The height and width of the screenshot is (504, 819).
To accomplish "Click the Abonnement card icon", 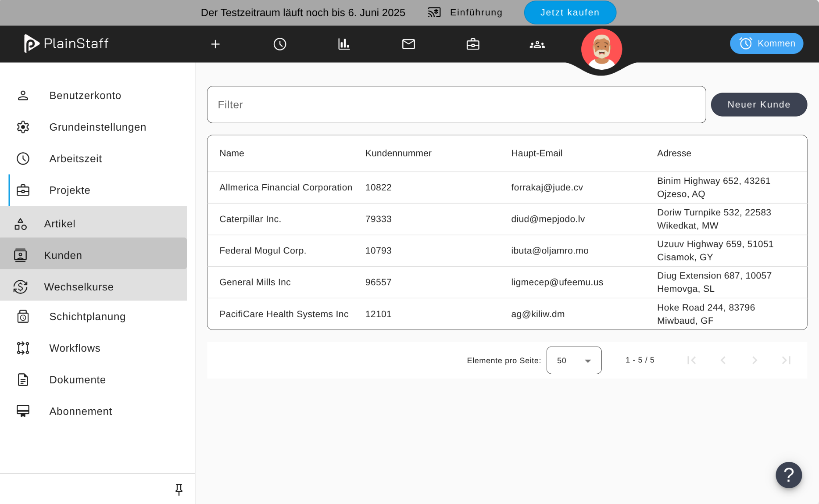I will 23,411.
